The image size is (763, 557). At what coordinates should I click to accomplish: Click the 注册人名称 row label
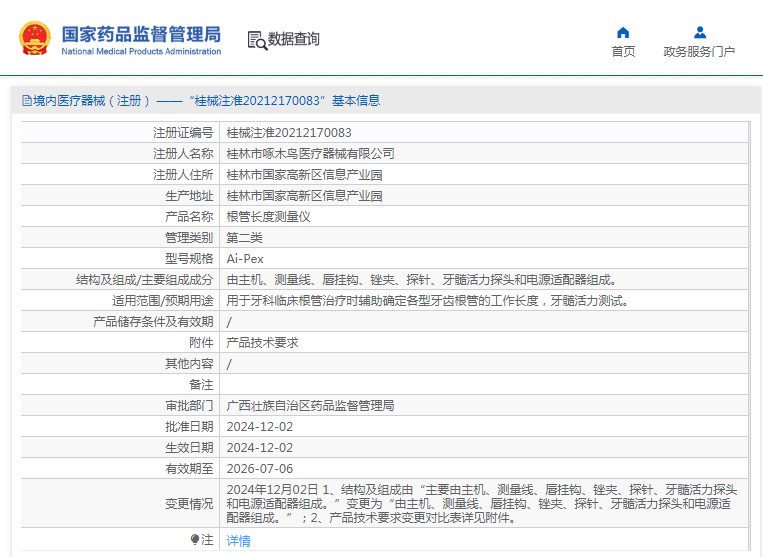point(183,154)
